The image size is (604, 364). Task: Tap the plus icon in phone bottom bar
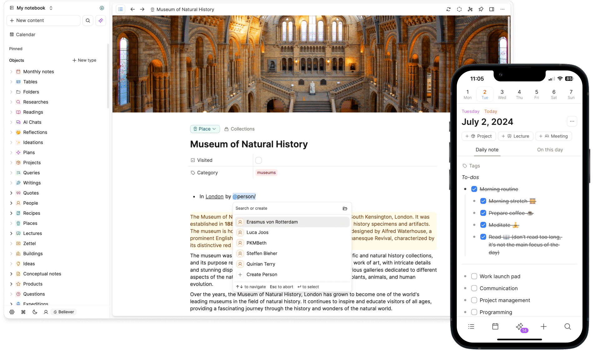(x=544, y=327)
